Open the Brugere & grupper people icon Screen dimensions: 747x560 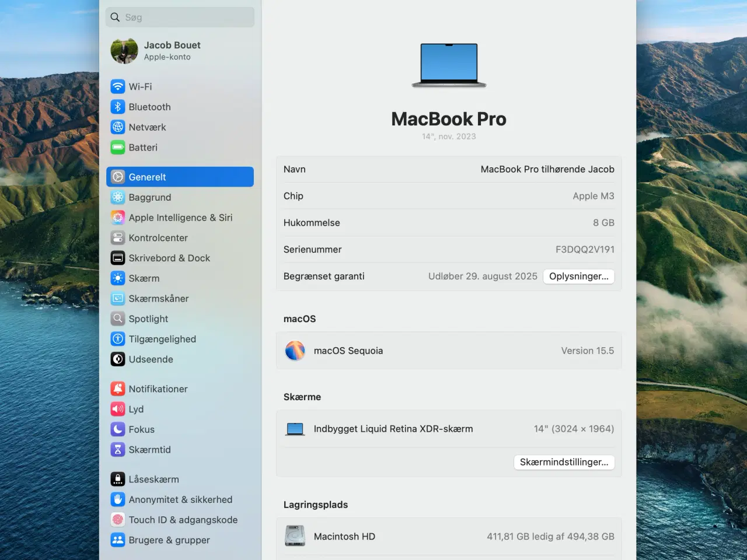[x=118, y=540]
